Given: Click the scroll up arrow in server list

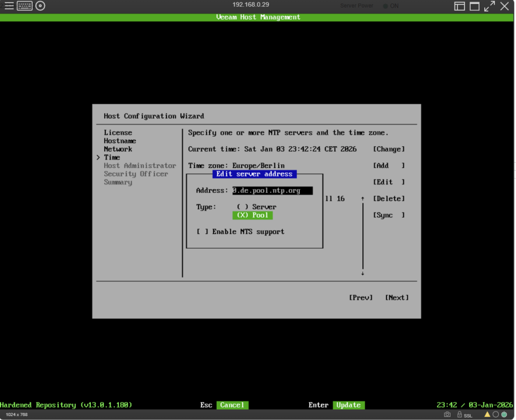Looking at the screenshot, I should [x=362, y=199].
